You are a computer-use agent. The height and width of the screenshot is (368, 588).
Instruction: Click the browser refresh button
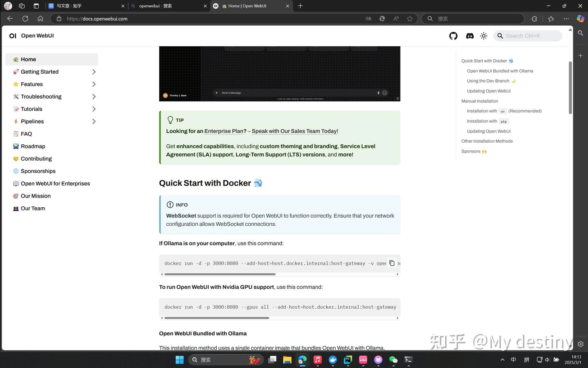coord(25,18)
